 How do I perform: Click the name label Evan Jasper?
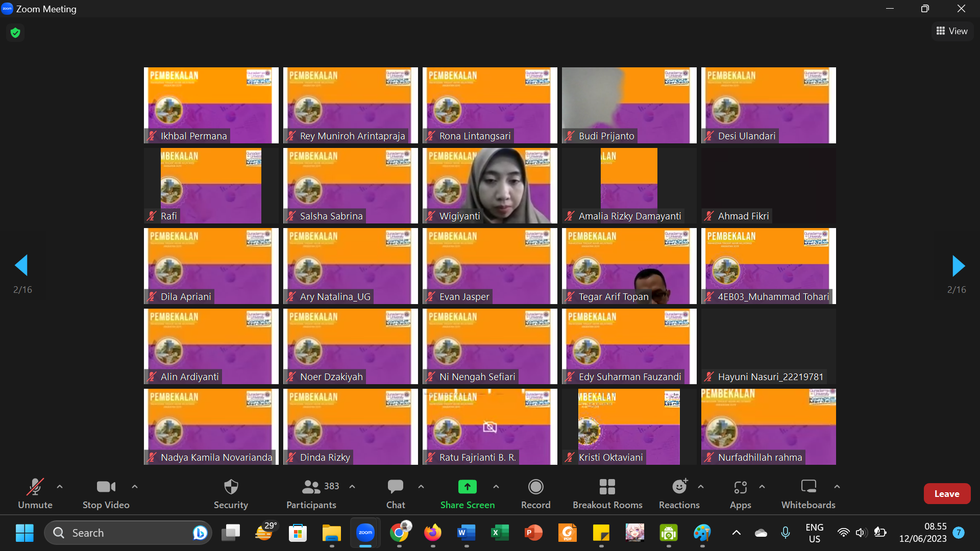coord(464,297)
